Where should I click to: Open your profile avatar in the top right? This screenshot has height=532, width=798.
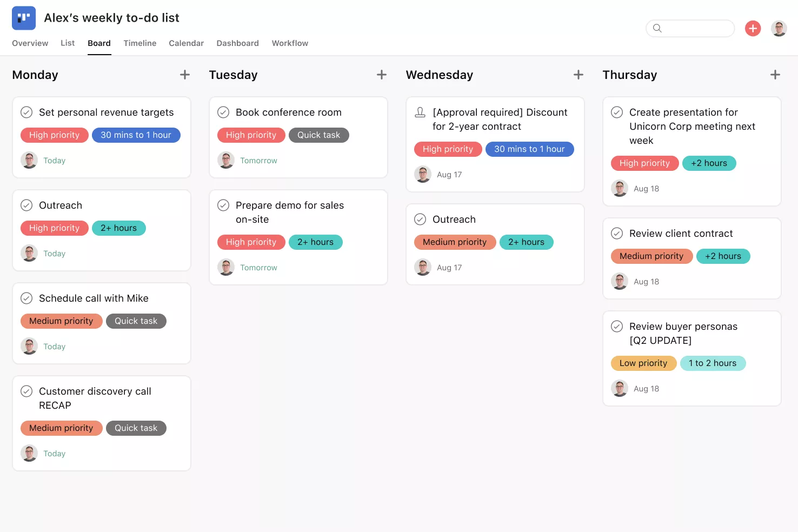click(x=779, y=28)
